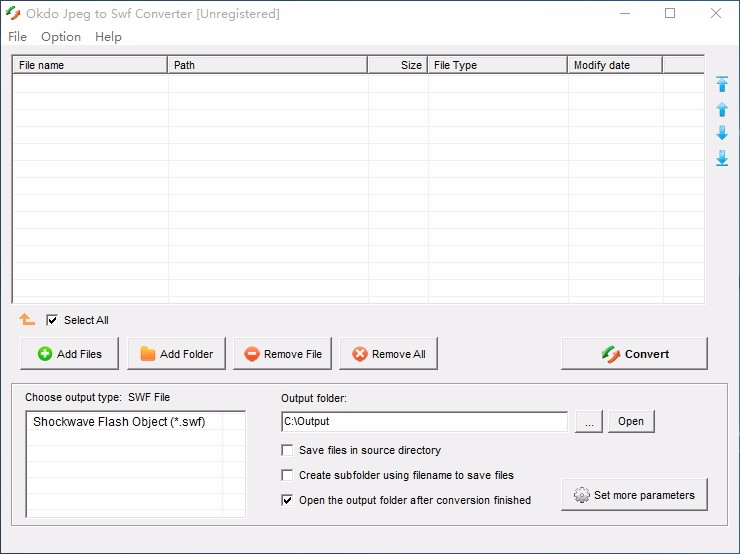Click the orange up-level arrow icon
Image resolution: width=740 pixels, height=554 pixels.
coord(27,320)
